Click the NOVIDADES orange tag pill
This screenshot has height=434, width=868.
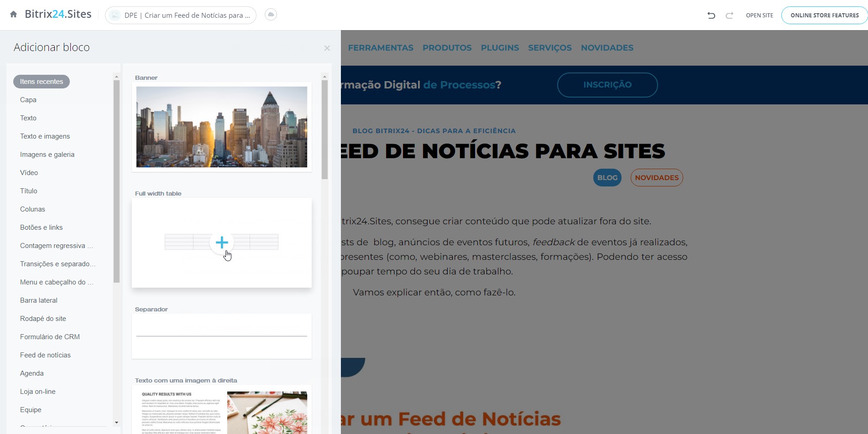click(x=657, y=178)
